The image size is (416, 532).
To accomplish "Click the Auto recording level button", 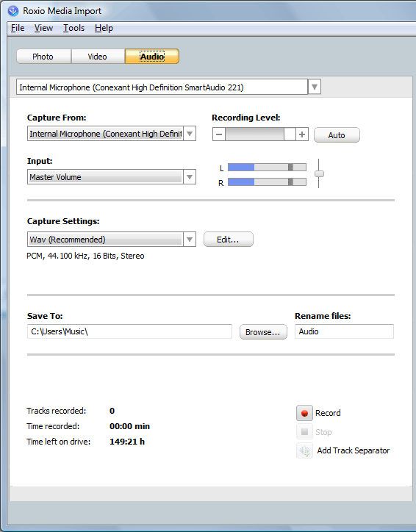I will pyautogui.click(x=337, y=135).
